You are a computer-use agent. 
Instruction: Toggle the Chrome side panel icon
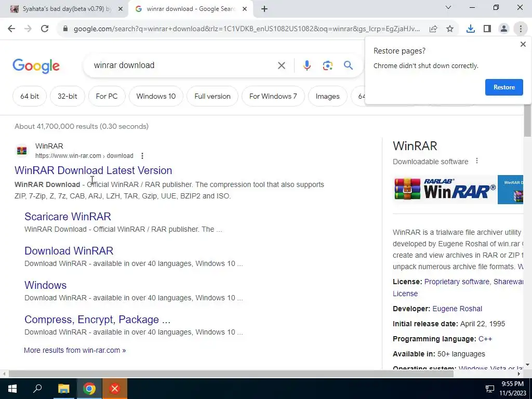487,29
